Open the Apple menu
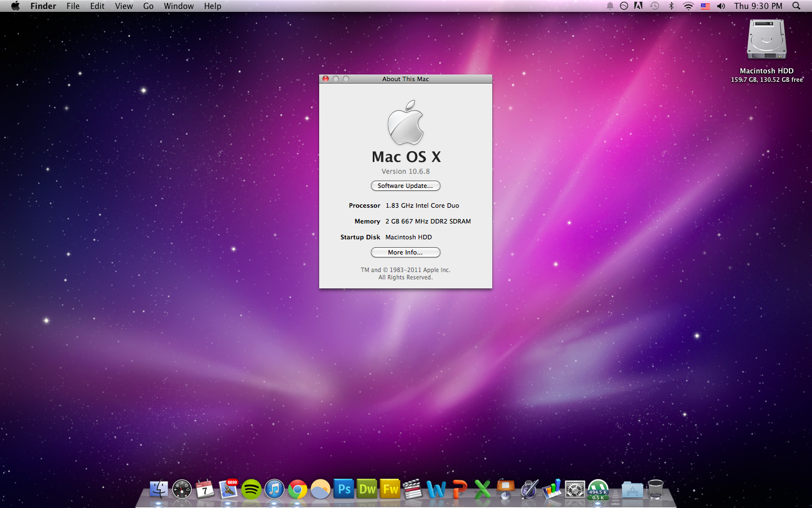Image resolution: width=812 pixels, height=508 pixels. click(x=15, y=6)
